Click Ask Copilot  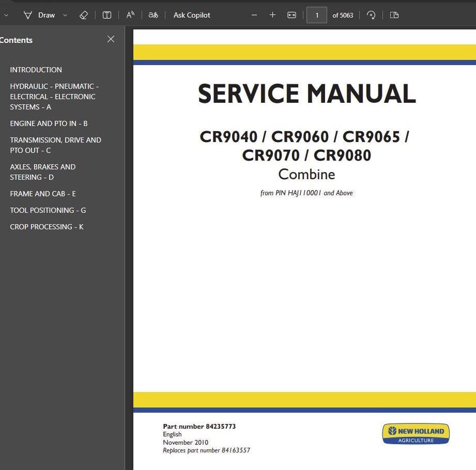coord(192,15)
